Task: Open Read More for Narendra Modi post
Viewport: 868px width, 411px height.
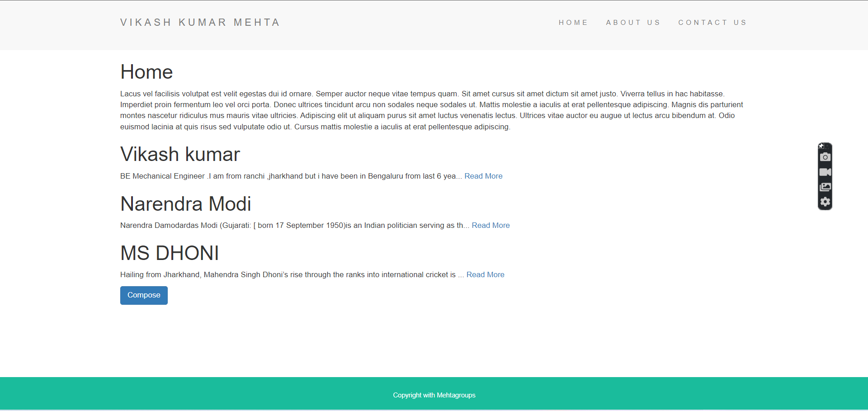Action: 491,225
